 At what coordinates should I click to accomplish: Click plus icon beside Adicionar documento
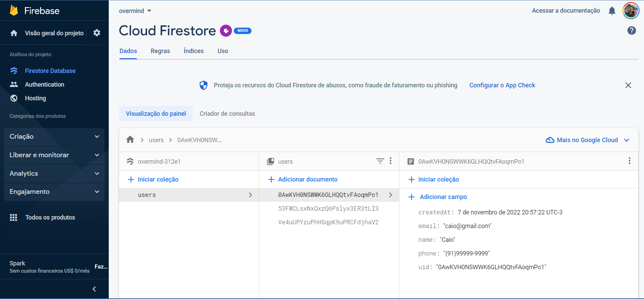pos(271,179)
